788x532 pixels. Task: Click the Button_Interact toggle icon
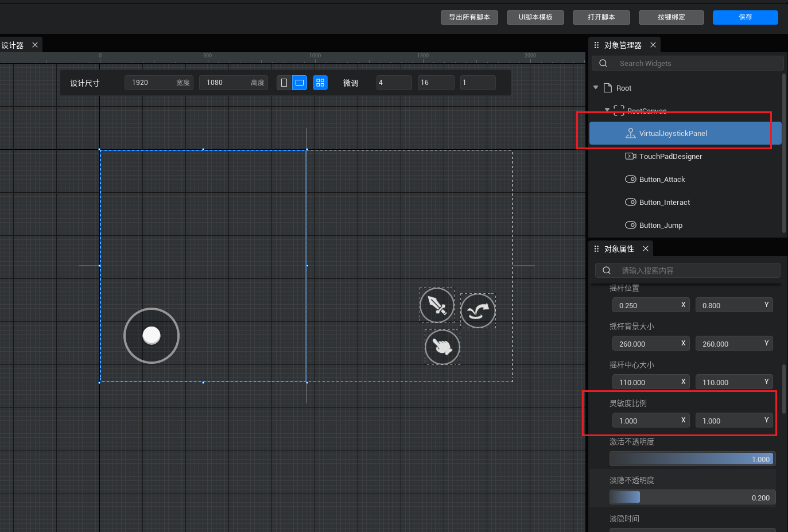pyautogui.click(x=630, y=202)
